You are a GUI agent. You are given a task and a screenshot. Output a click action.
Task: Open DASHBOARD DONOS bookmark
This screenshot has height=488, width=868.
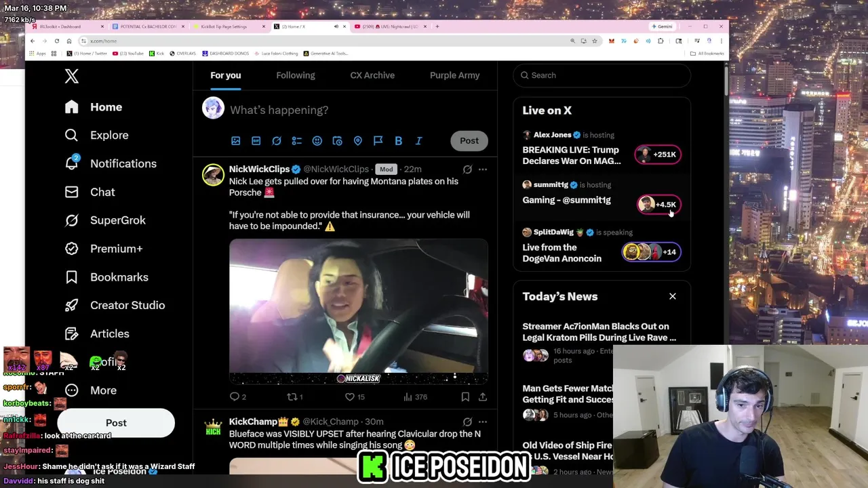pos(224,53)
